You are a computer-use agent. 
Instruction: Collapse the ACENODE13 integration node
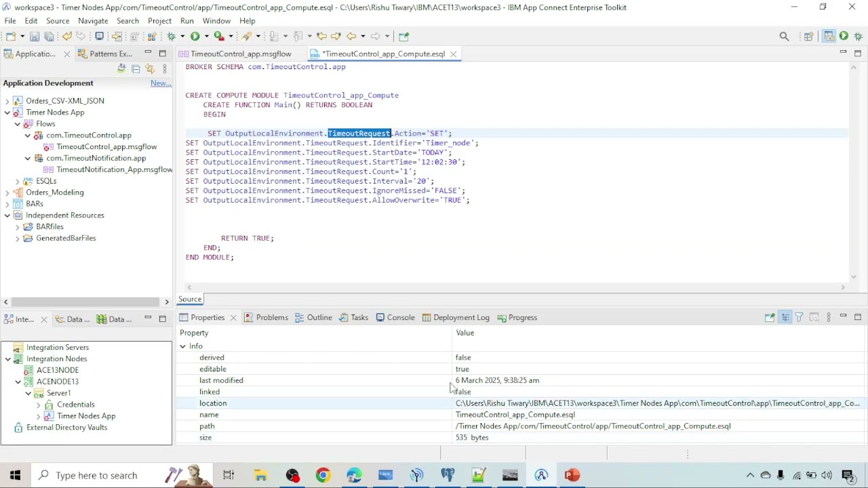coord(18,382)
